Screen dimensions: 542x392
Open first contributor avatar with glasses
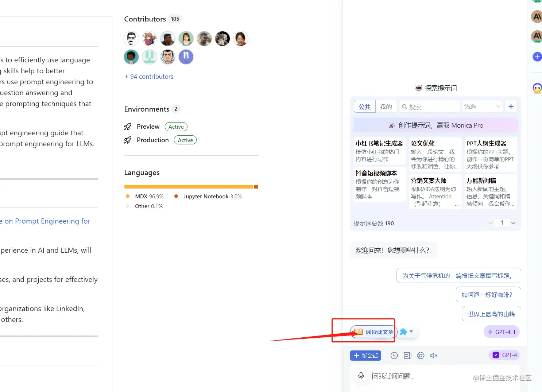[x=131, y=39]
